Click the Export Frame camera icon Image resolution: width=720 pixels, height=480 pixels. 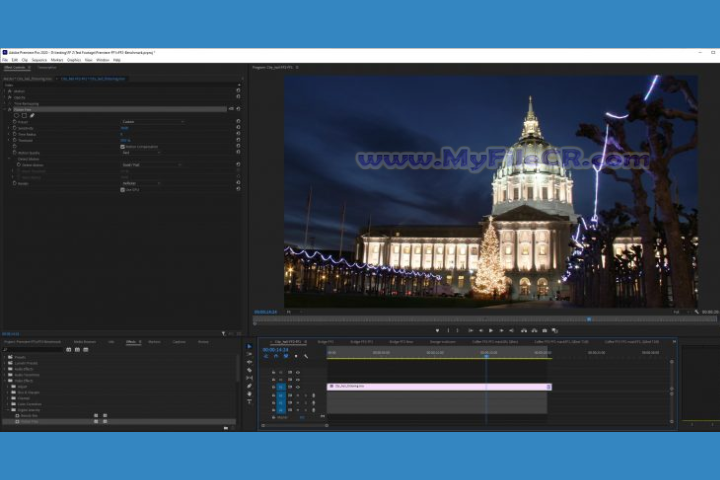(545, 330)
